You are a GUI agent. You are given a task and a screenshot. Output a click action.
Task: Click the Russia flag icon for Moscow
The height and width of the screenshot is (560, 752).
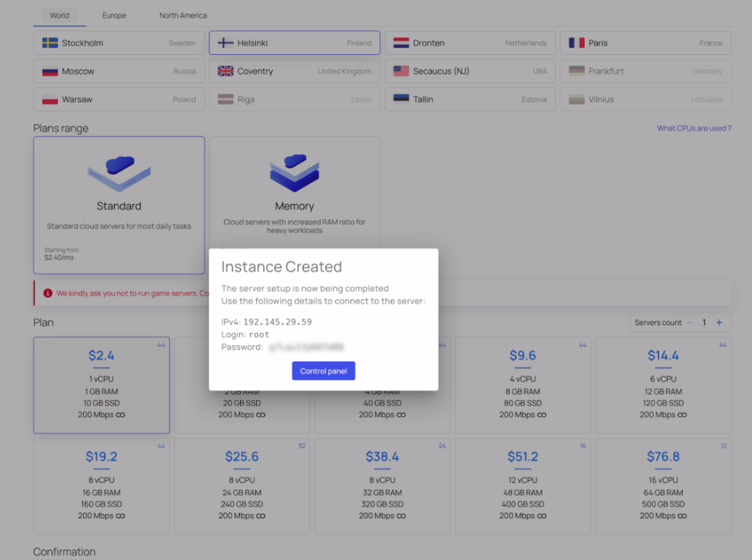tap(50, 72)
